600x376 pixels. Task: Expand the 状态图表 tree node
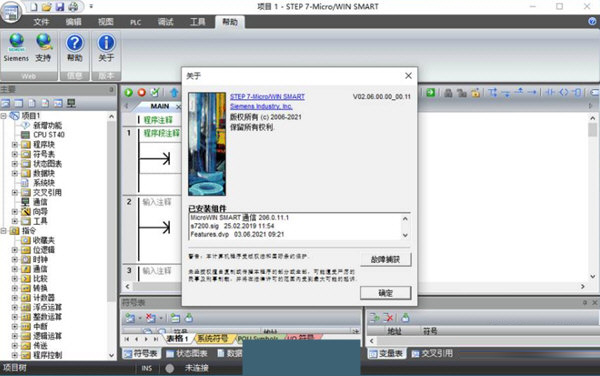point(15,164)
